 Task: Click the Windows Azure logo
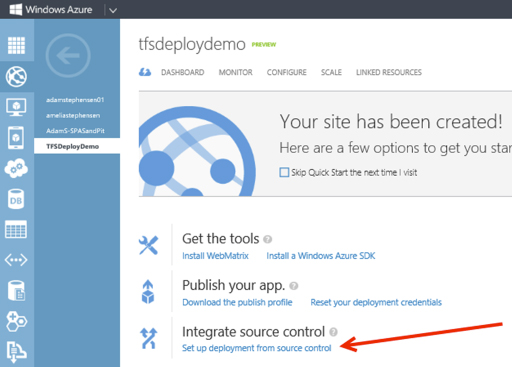(x=51, y=9)
